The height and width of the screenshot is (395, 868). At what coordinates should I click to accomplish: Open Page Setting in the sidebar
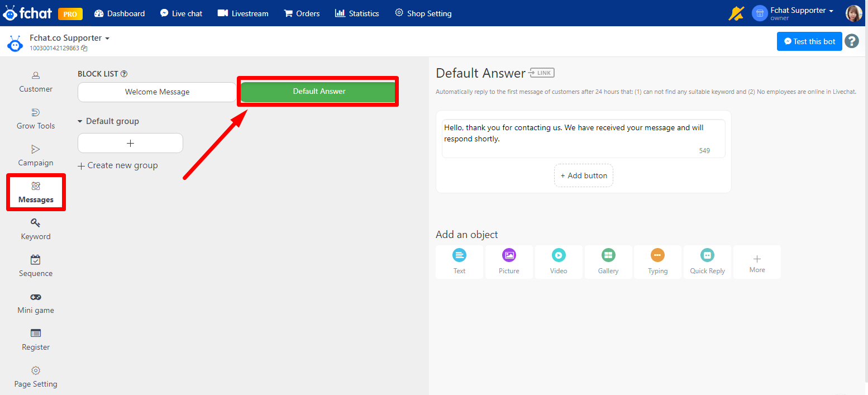click(36, 377)
